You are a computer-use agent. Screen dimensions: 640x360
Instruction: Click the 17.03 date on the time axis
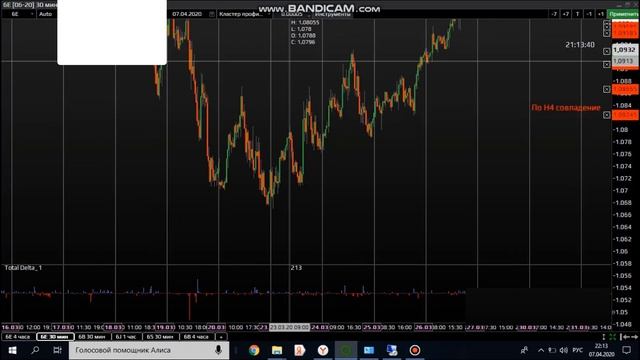62,327
